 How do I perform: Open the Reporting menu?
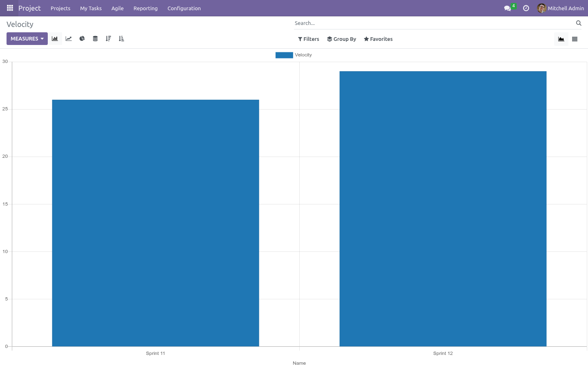click(x=145, y=8)
